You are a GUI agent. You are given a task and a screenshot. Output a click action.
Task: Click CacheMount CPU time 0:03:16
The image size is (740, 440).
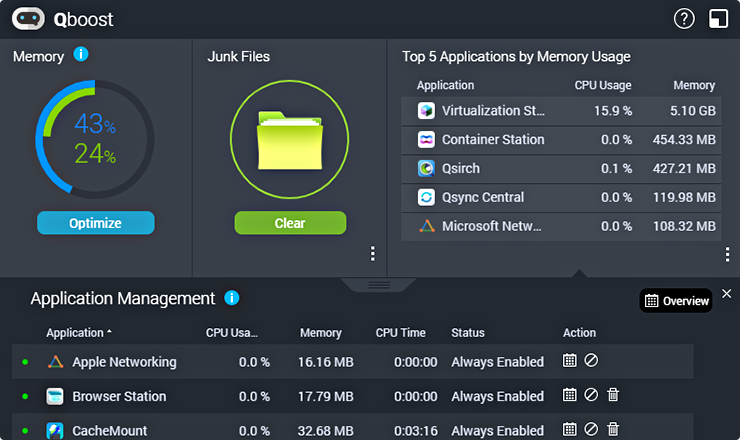click(x=416, y=431)
